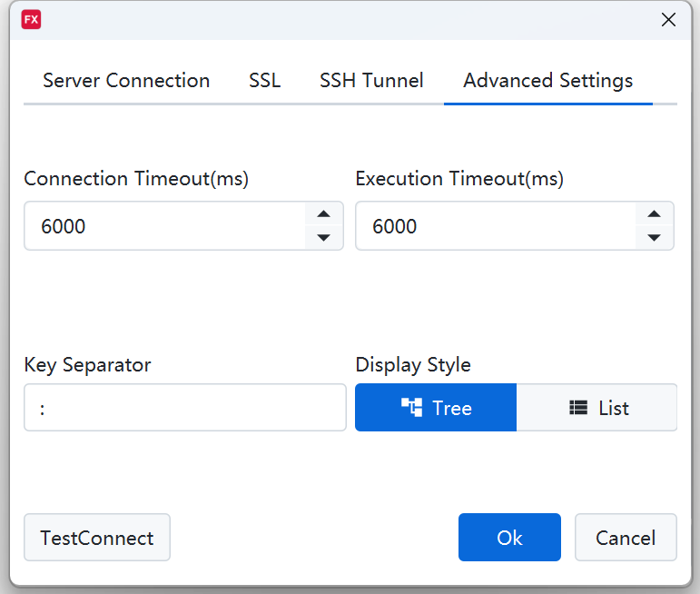700x594 pixels.
Task: Select the Advanced Settings tab
Action: pos(547,81)
